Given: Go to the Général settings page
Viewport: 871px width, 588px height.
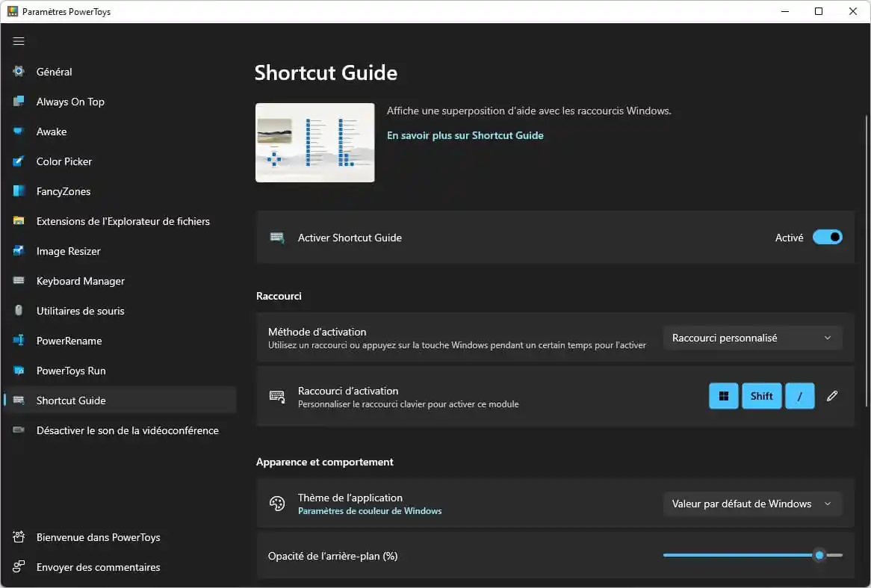Looking at the screenshot, I should 120,71.
